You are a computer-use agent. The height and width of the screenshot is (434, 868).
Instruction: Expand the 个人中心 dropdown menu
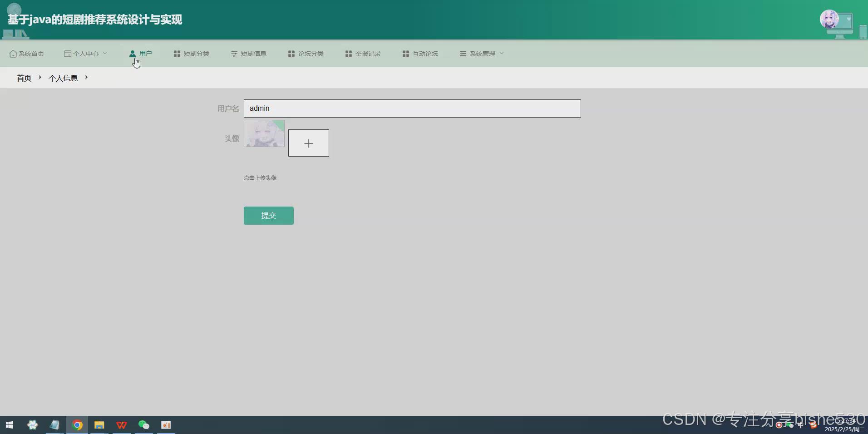click(85, 54)
